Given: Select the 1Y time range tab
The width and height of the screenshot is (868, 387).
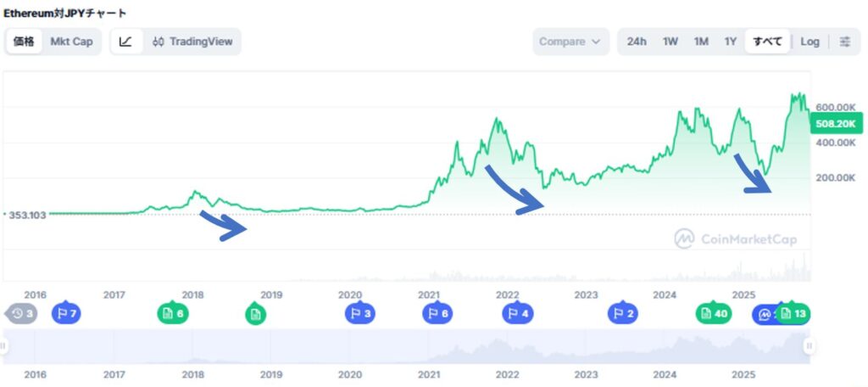Looking at the screenshot, I should coord(730,42).
